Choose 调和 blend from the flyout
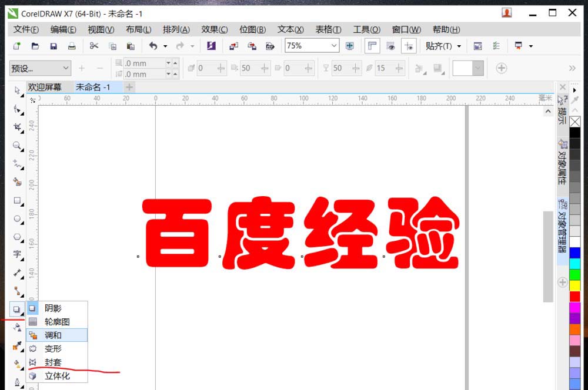The image size is (588, 390). point(57,335)
